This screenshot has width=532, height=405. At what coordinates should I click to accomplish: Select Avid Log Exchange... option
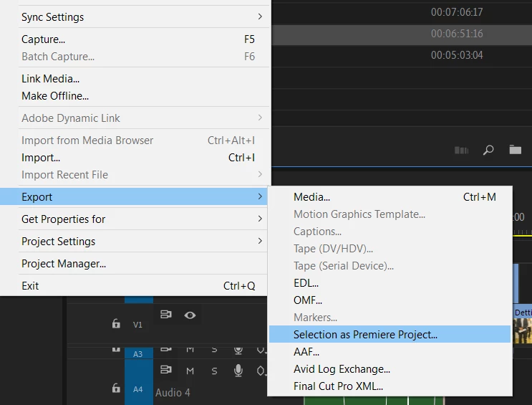[x=390, y=369]
